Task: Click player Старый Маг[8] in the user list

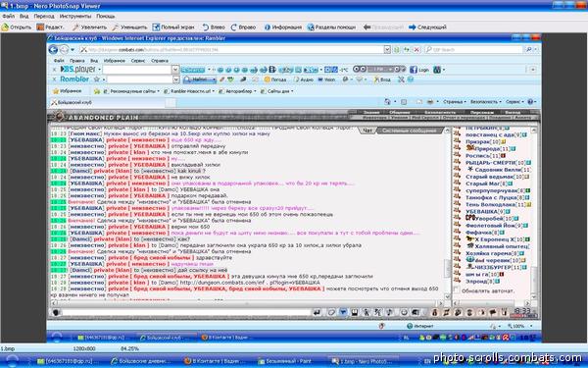Action: (486, 184)
